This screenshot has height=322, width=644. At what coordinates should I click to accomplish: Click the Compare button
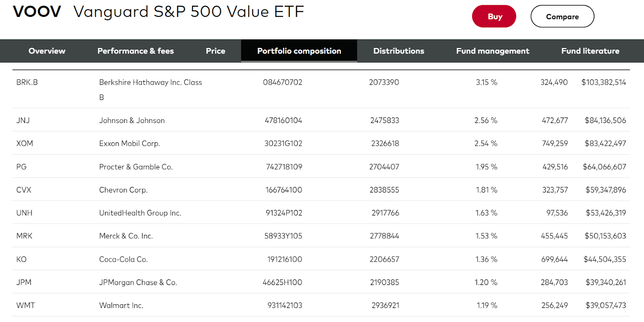click(x=562, y=16)
